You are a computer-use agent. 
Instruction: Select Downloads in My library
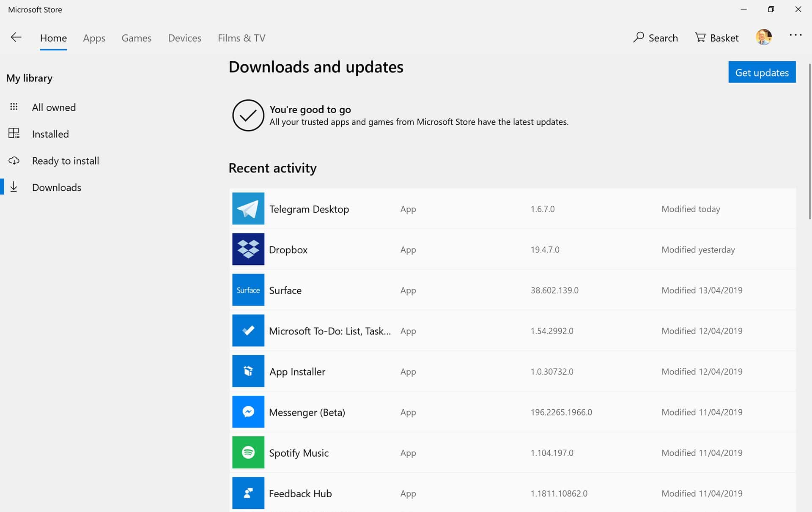pos(57,187)
